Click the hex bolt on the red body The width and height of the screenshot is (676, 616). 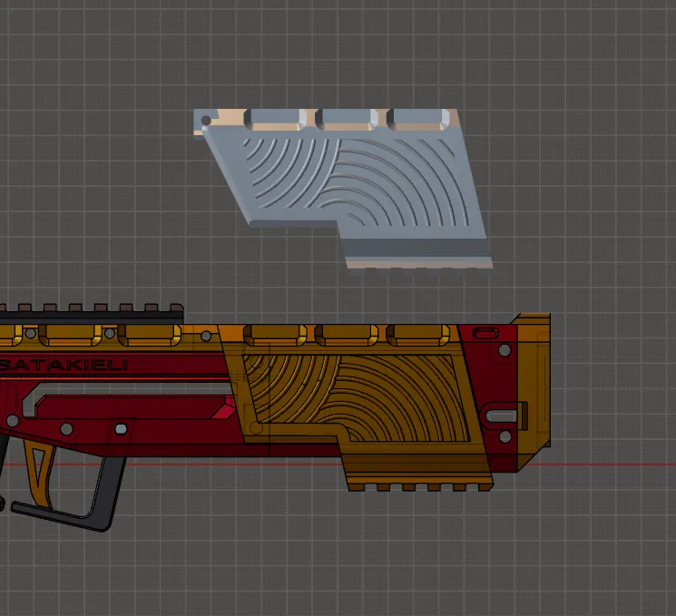click(x=121, y=427)
